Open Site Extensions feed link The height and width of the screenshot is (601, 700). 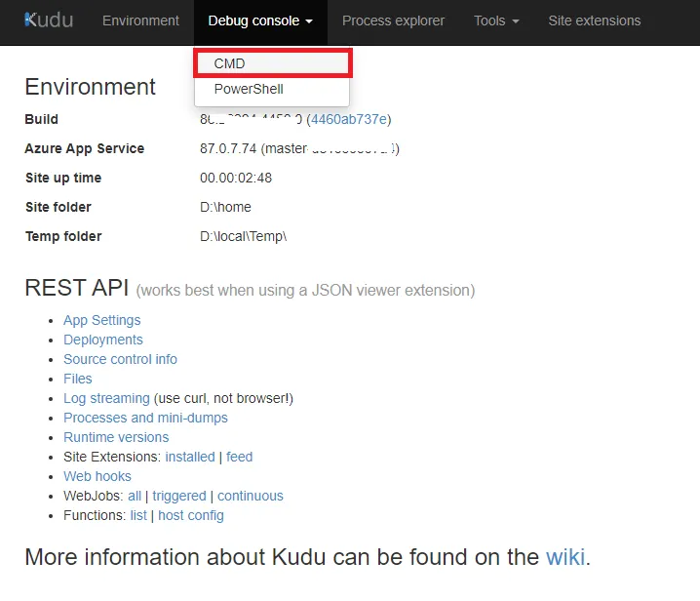coord(239,457)
